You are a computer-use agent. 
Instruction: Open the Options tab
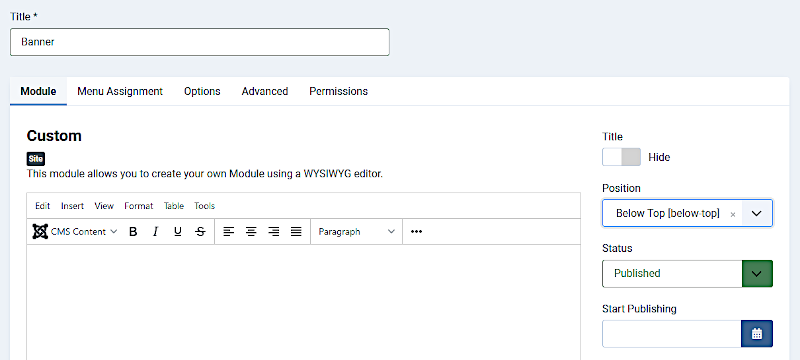(x=202, y=91)
